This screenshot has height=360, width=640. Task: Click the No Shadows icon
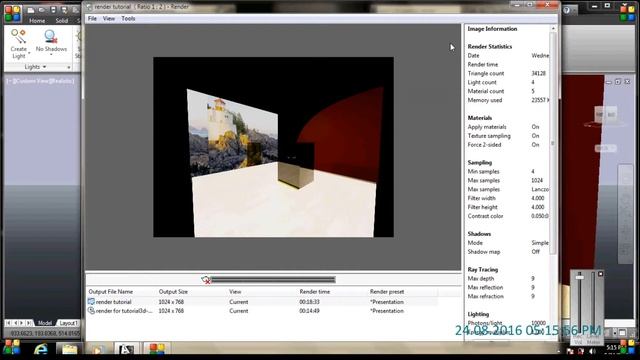tap(51, 36)
